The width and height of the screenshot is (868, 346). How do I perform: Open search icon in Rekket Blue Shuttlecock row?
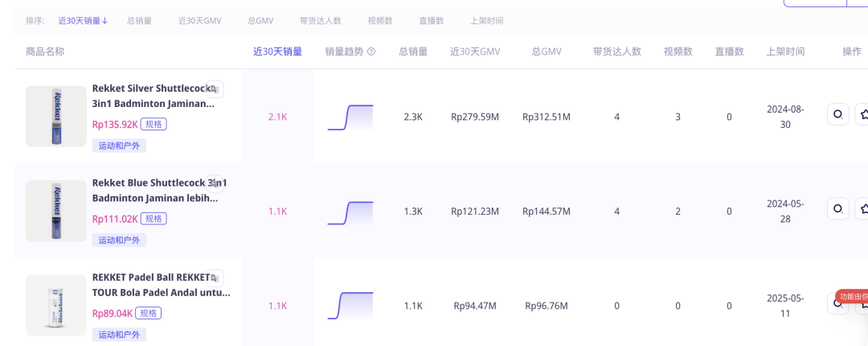(x=838, y=209)
